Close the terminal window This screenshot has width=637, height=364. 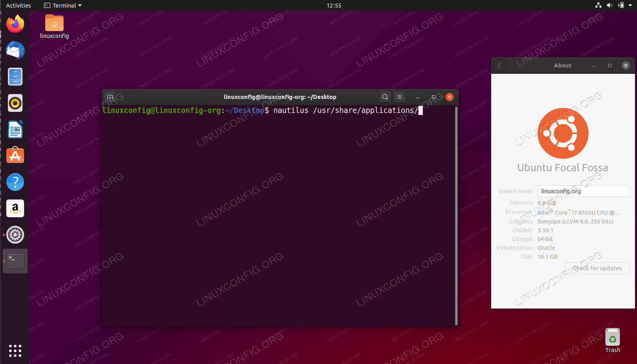point(450,97)
